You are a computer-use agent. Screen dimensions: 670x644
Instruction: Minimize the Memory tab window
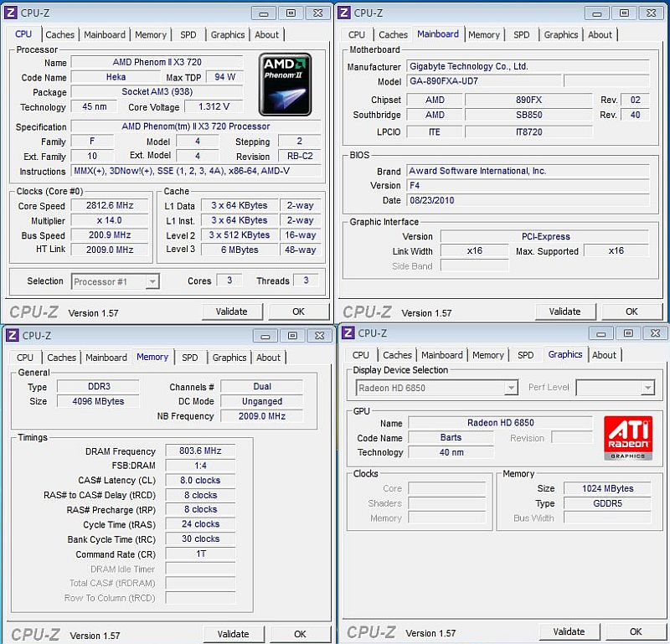[x=265, y=336]
